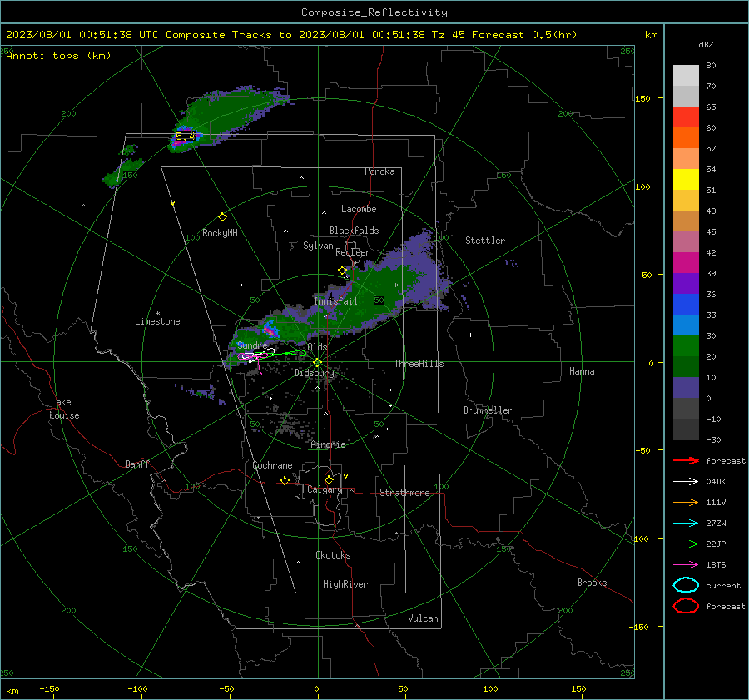This screenshot has width=749, height=700.
Task: Click the cyan current ellipse legend symbol
Action: (x=686, y=585)
